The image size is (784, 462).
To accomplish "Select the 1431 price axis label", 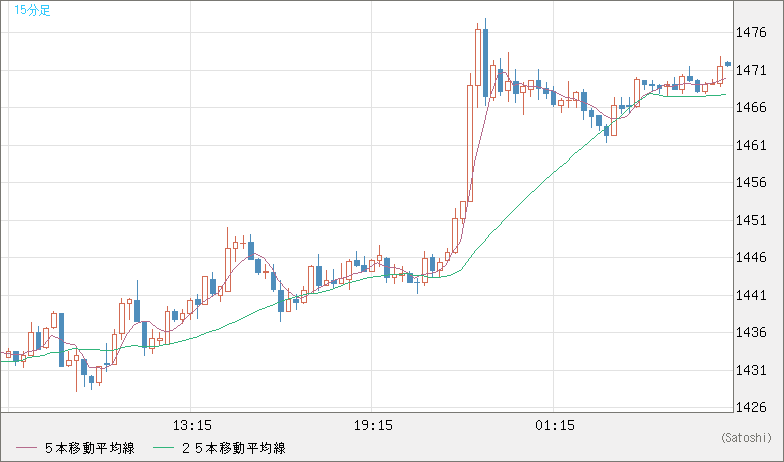I will click(x=751, y=370).
